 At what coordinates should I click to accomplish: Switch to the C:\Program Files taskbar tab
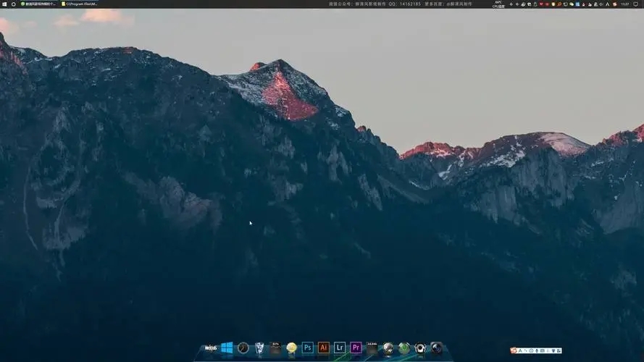point(80,4)
